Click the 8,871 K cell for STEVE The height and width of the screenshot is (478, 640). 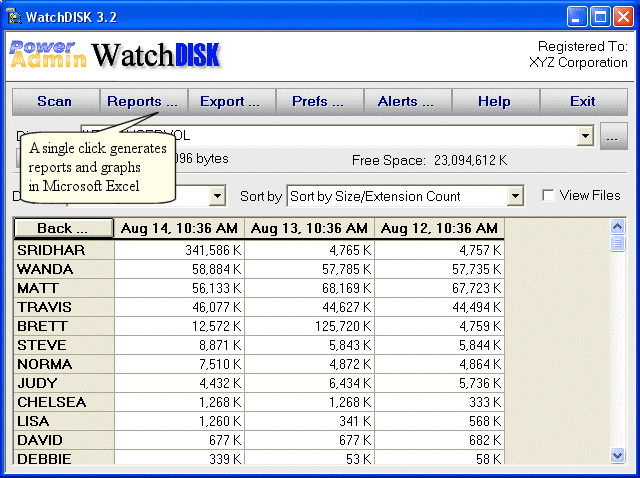[179, 345]
